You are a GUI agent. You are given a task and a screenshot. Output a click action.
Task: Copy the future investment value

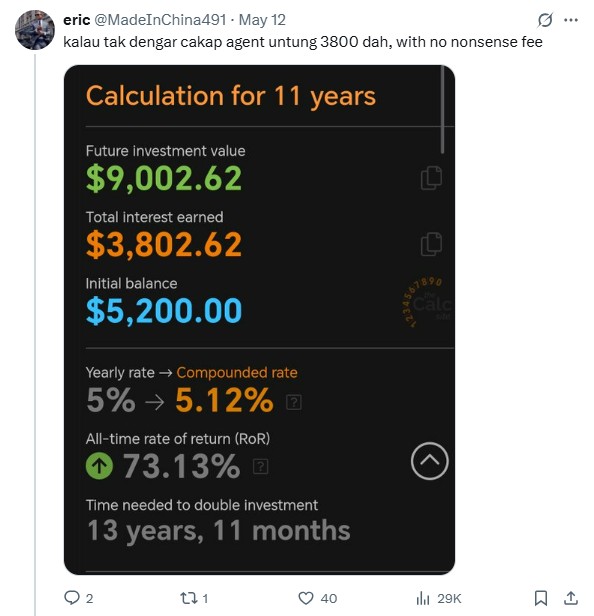[x=431, y=178]
